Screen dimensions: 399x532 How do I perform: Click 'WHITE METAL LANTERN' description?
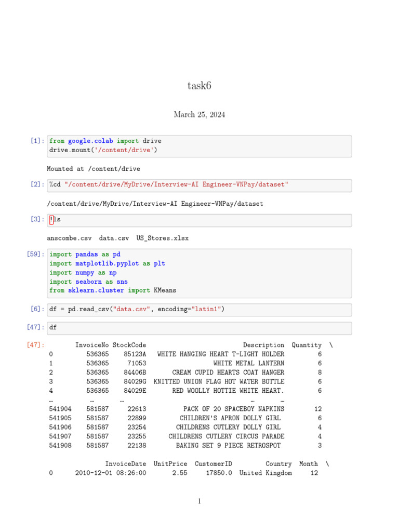[x=249, y=363]
